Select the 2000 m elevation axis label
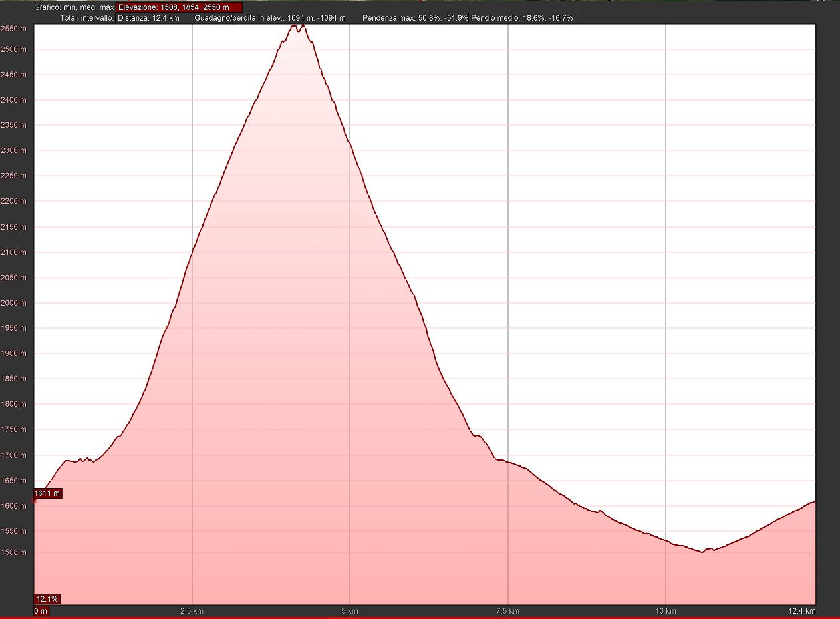Image resolution: width=840 pixels, height=619 pixels. click(13, 303)
